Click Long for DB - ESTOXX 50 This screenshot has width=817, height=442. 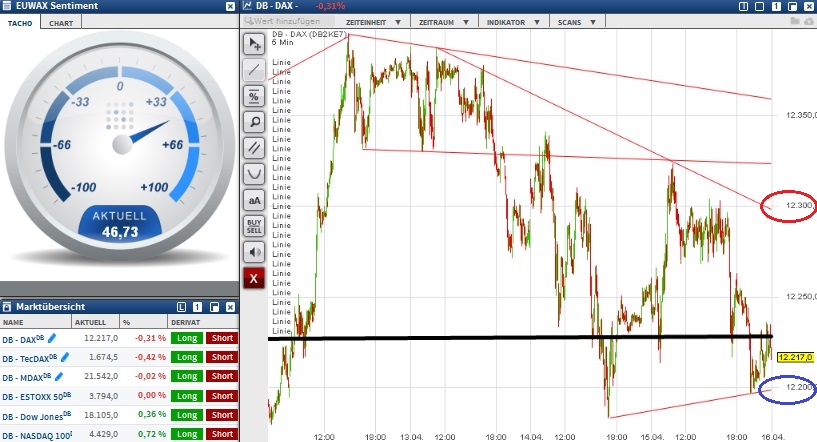tap(187, 396)
